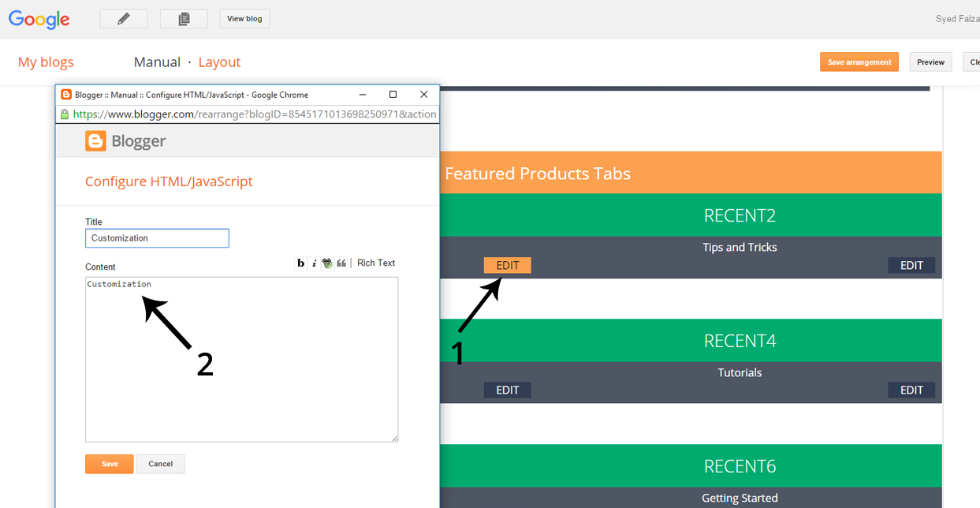
Task: Click the View blog button
Action: tap(244, 19)
